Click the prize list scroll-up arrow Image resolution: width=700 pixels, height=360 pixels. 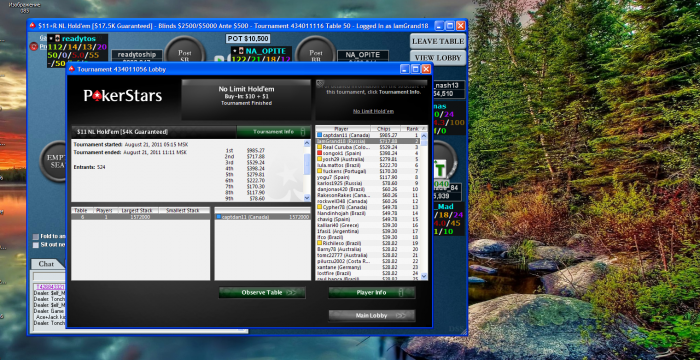click(x=307, y=143)
